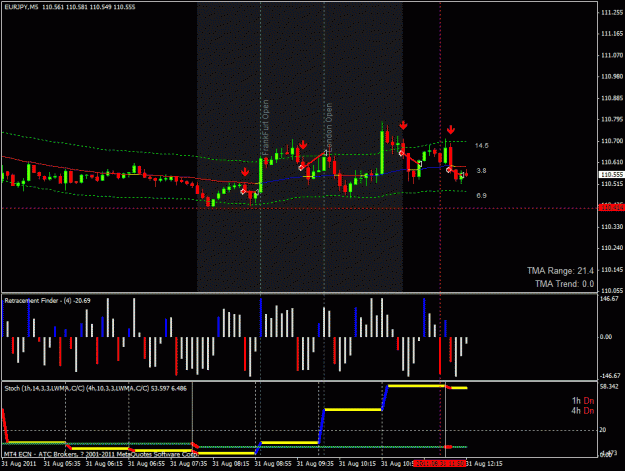Image resolution: width=625 pixels, height=471 pixels.
Task: Click the 1h Dn trend status
Action: click(x=583, y=400)
